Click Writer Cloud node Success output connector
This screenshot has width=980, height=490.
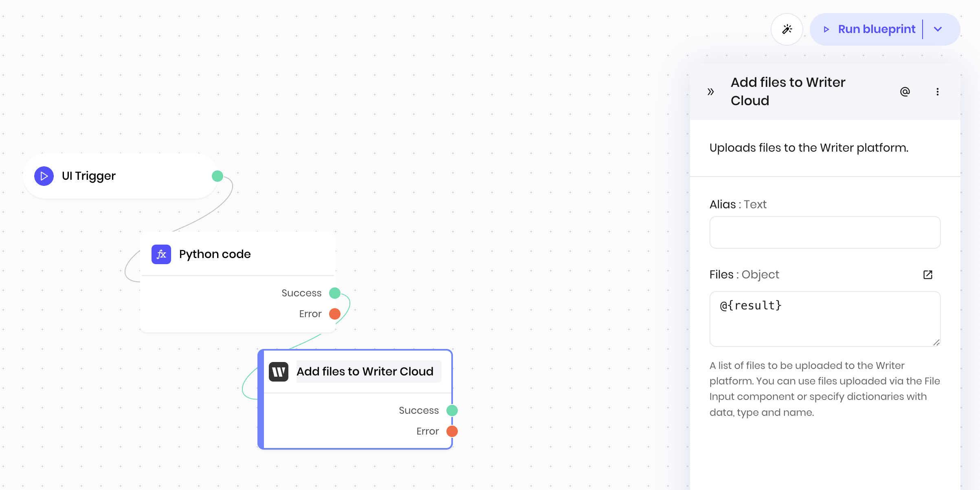(452, 411)
